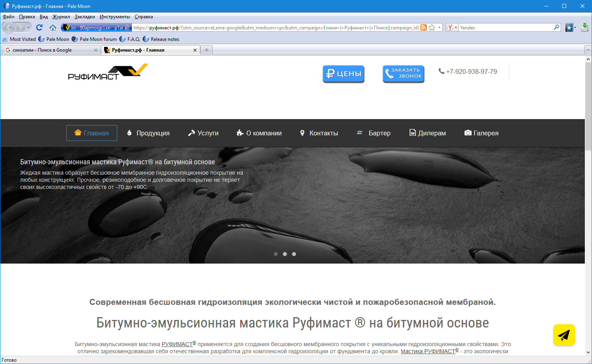Open the Most Visited bookmarks folder
592x364 pixels.
[x=19, y=39]
